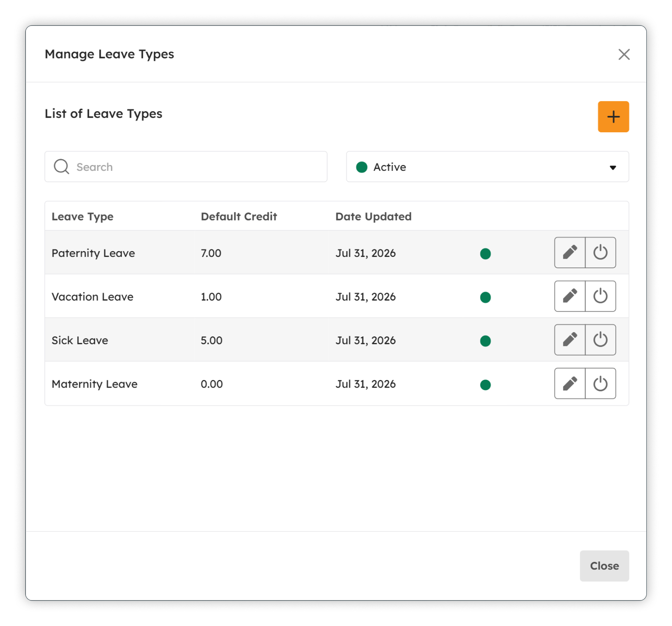Edit the Vacation Leave entry

click(570, 296)
